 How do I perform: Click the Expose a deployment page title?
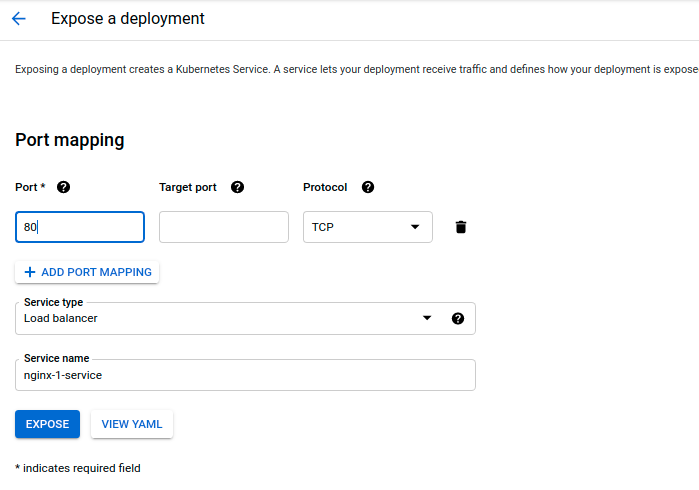pos(128,19)
